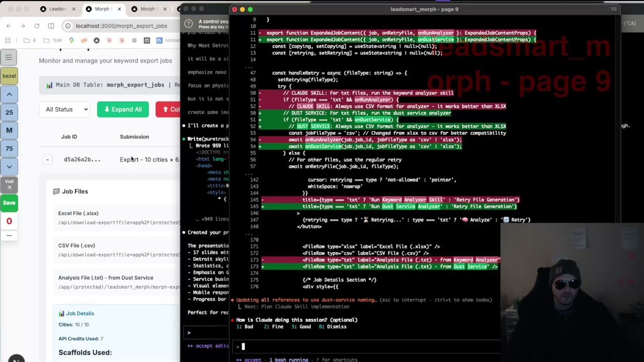Click the Submission column header
644x362 pixels.
coord(134,137)
